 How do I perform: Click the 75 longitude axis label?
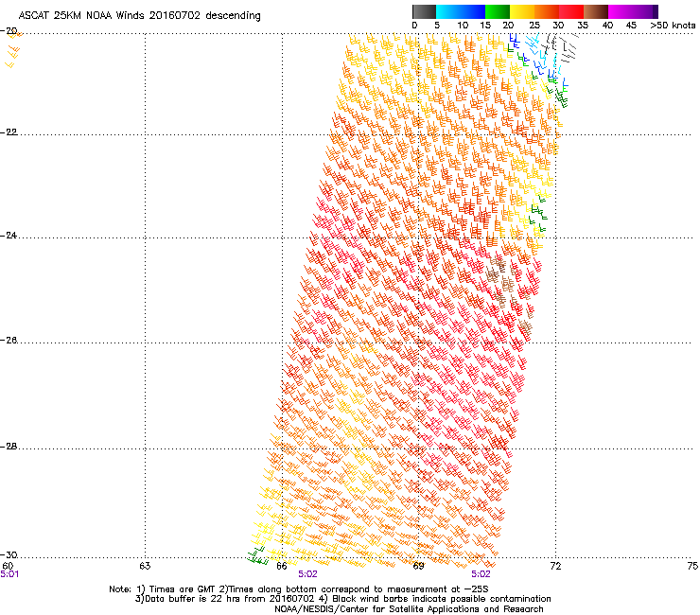coord(692,566)
